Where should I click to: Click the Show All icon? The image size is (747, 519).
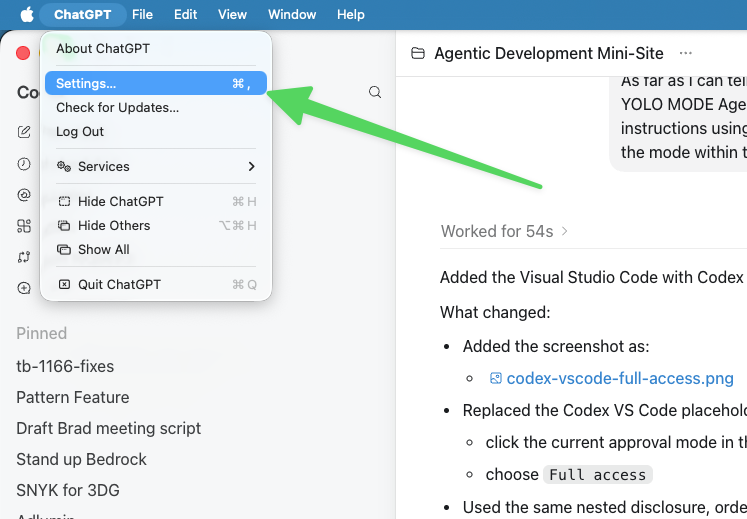coord(64,249)
